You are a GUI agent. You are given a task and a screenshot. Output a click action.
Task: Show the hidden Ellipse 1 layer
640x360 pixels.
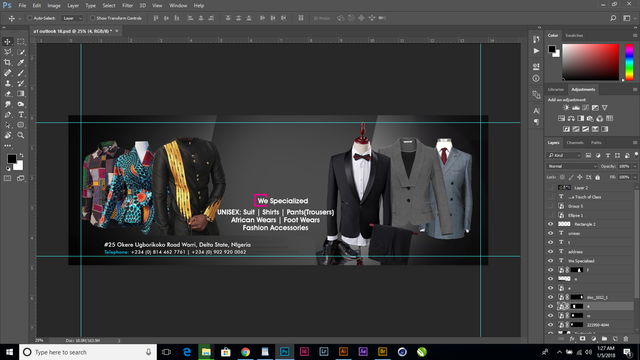click(550, 215)
